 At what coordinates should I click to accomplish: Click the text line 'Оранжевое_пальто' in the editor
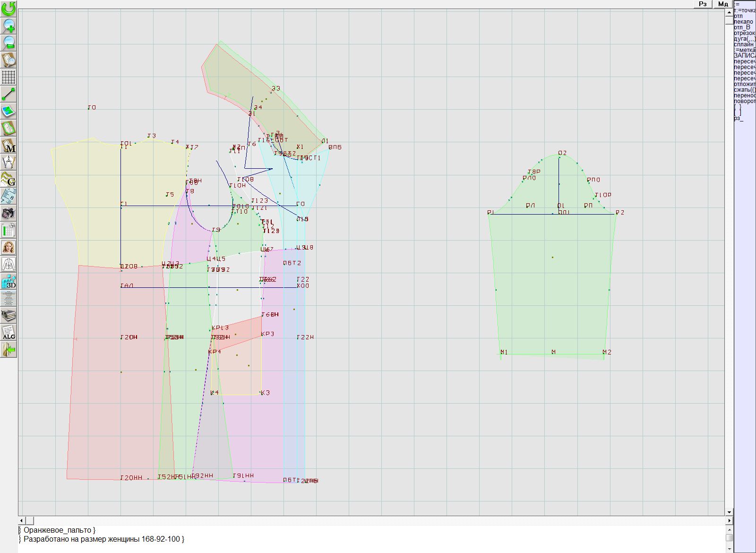pos(59,530)
